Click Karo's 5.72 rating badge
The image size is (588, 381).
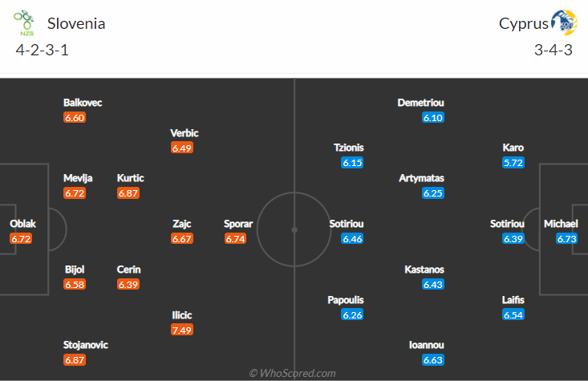click(x=513, y=163)
